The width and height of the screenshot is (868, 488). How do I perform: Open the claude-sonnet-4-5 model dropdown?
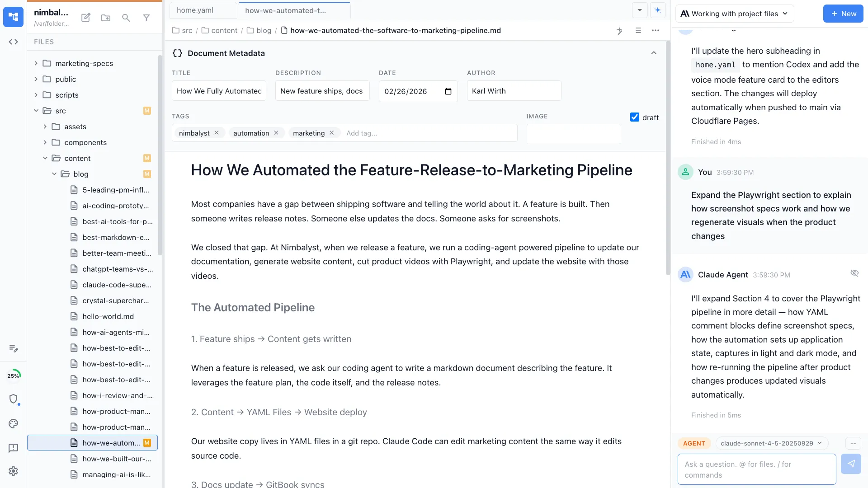tap(771, 443)
